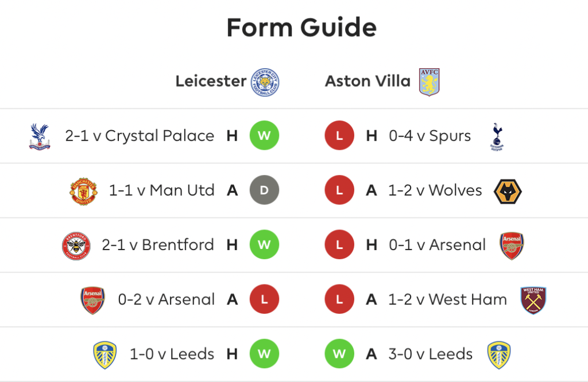
Task: Select the Tottenham Spurs cockerel logo
Action: (497, 137)
